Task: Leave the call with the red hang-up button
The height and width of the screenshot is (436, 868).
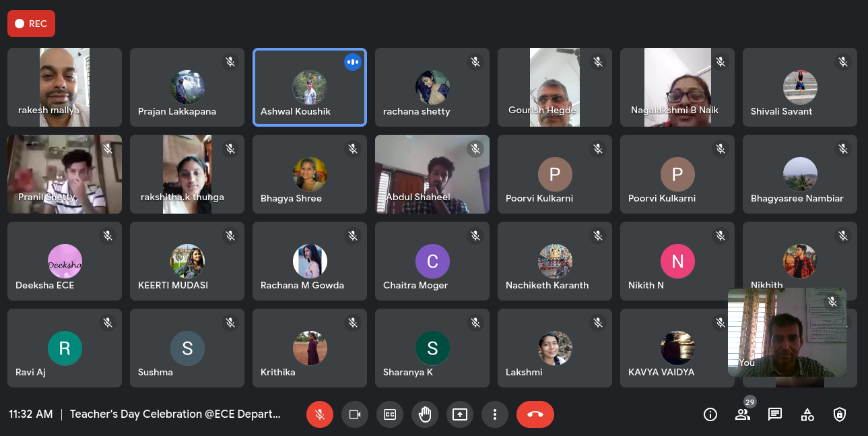Action: tap(535, 414)
